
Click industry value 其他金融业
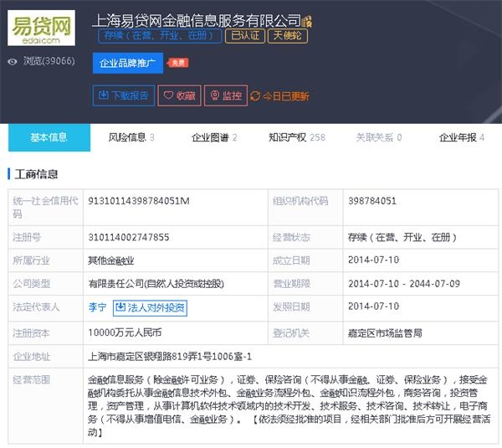coord(111,260)
